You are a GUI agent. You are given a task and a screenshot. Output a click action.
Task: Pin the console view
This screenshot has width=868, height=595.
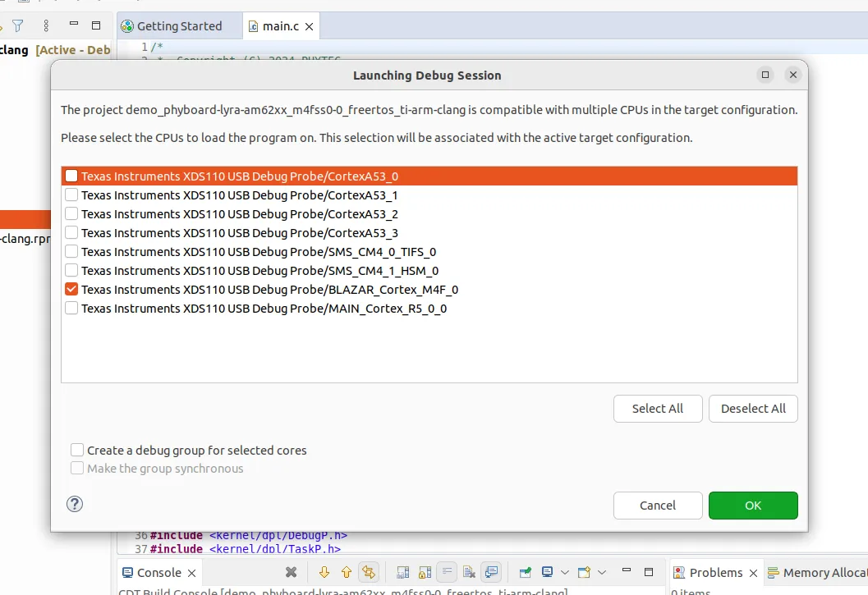point(525,572)
